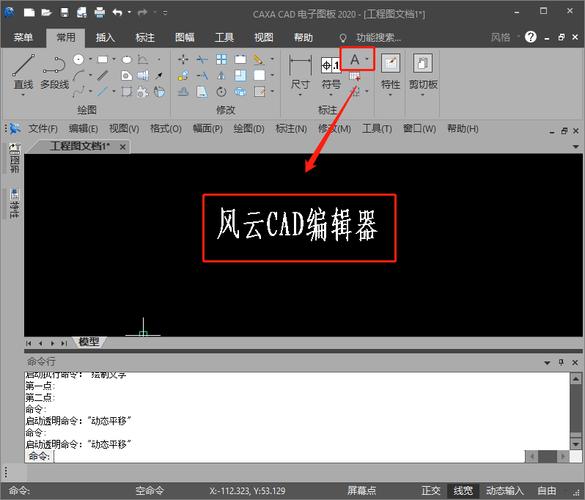
Task: Expand the dropdown under 直线 button
Action: [x=23, y=95]
